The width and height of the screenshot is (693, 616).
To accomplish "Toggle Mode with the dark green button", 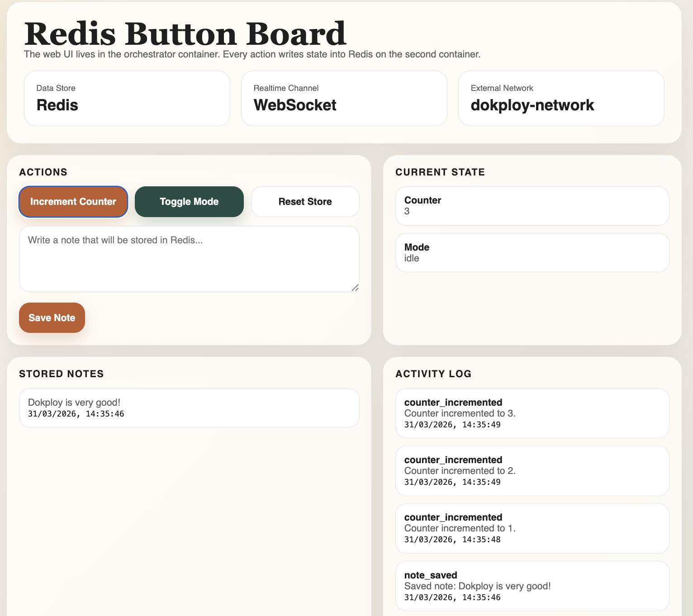I will [189, 202].
